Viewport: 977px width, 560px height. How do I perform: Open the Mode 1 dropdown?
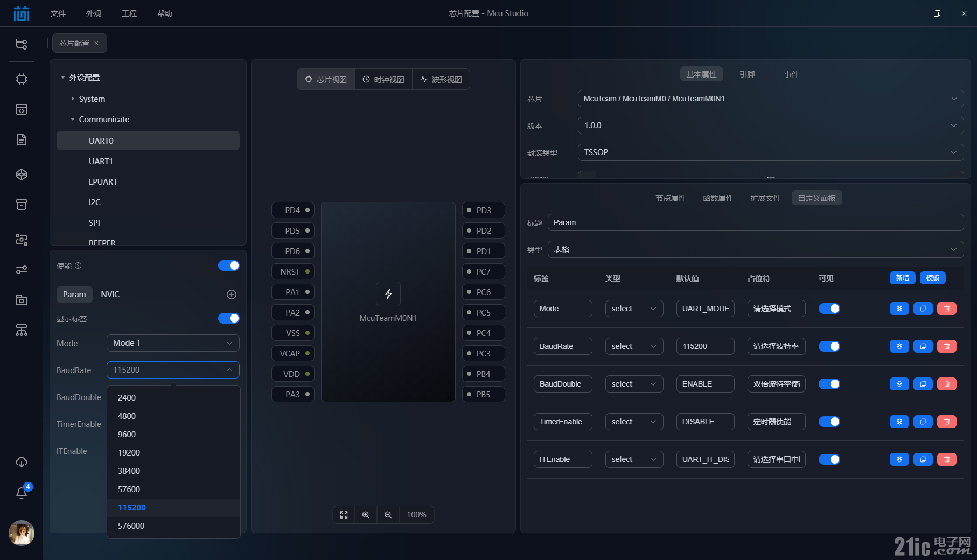click(x=173, y=343)
